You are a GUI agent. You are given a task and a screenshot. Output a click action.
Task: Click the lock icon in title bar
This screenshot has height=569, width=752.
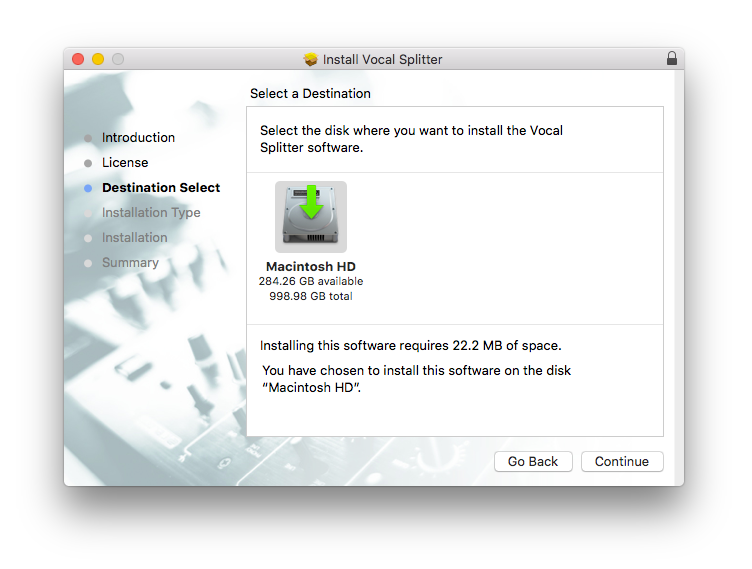coord(672,58)
